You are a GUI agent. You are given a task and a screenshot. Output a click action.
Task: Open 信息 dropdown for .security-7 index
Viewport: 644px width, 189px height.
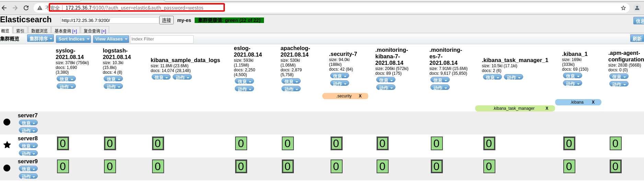pyautogui.click(x=340, y=76)
